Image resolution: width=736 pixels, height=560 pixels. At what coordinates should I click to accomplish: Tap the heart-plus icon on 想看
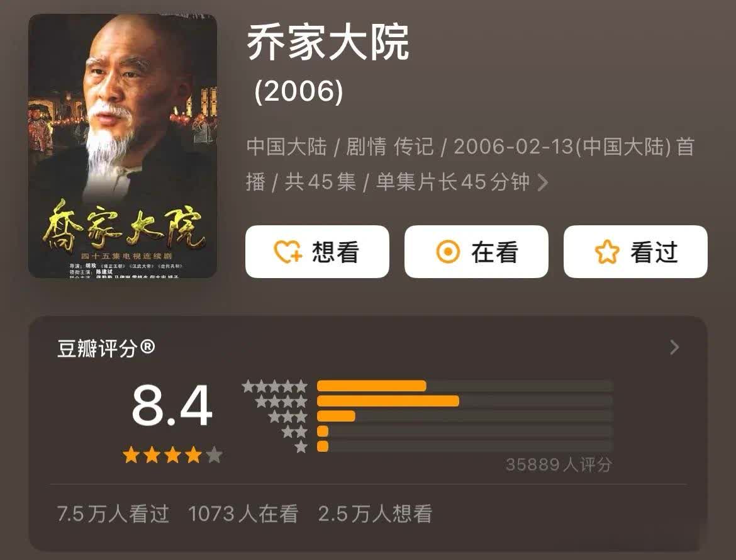pyautogui.click(x=287, y=252)
